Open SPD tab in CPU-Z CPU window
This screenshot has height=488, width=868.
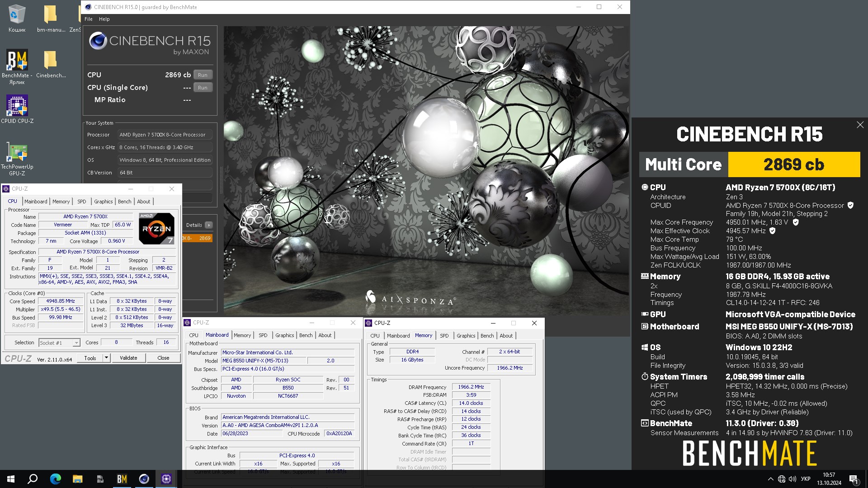(82, 202)
